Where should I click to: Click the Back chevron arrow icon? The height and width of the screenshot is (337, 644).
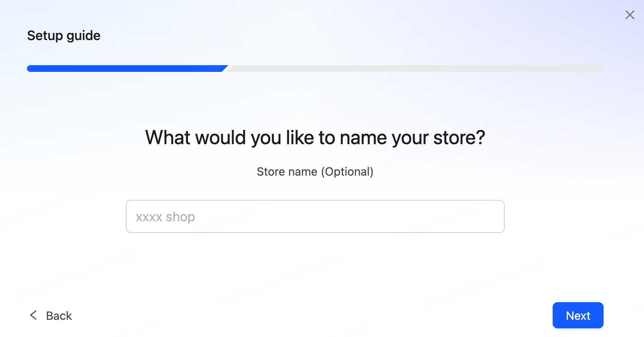(x=33, y=315)
